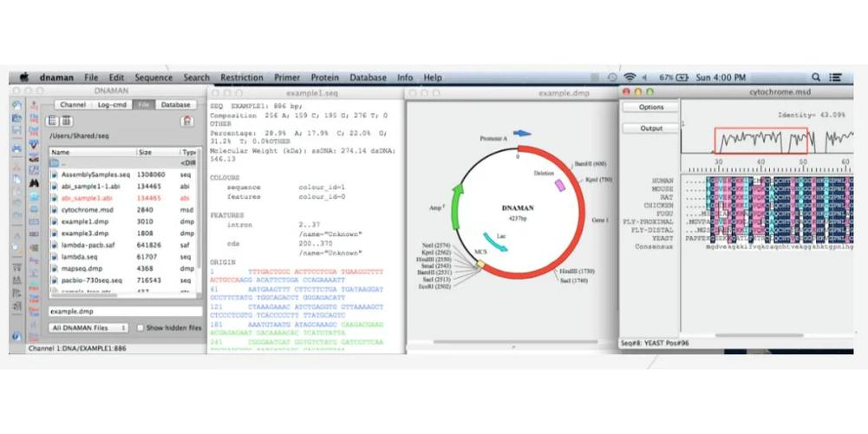Screen dimensions: 868x434
Task: Select the File tab in DNAMAN panel
Action: tap(144, 105)
